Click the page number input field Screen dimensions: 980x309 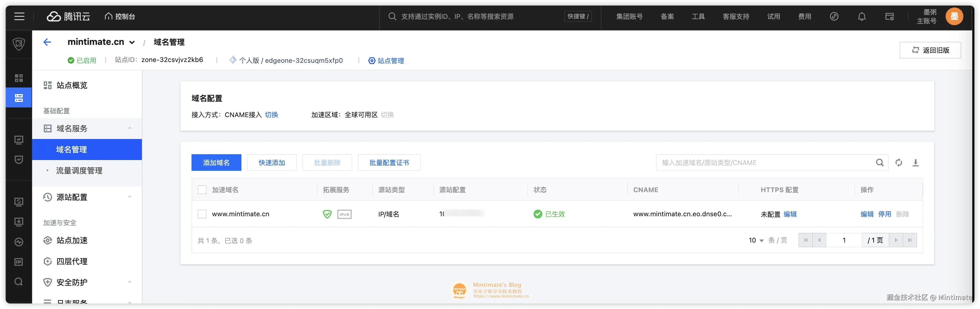(844, 240)
